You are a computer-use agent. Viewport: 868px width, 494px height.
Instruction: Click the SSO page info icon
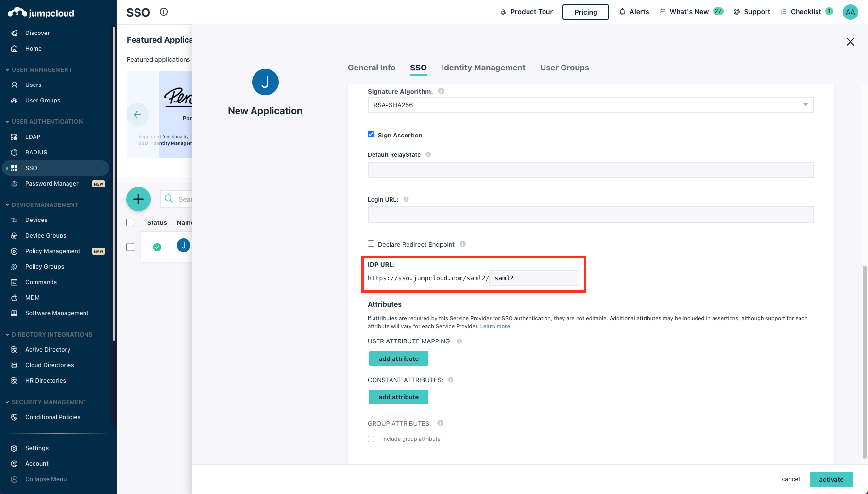164,12
